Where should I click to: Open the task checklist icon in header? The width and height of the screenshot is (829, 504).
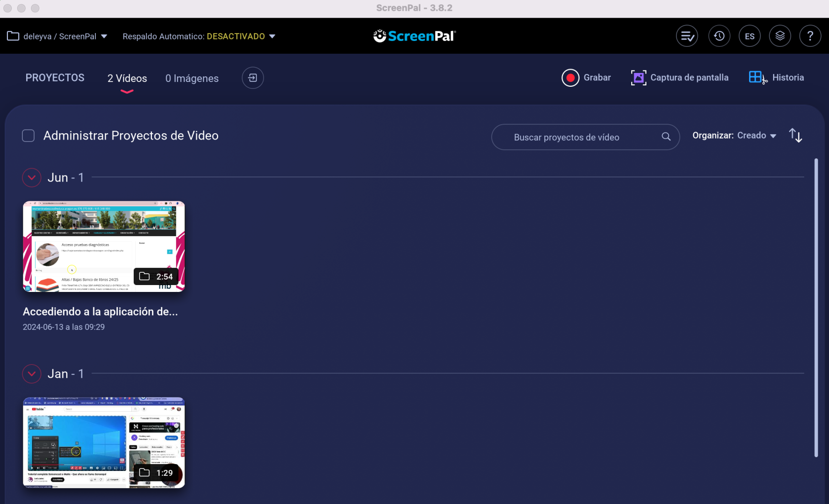(x=687, y=36)
